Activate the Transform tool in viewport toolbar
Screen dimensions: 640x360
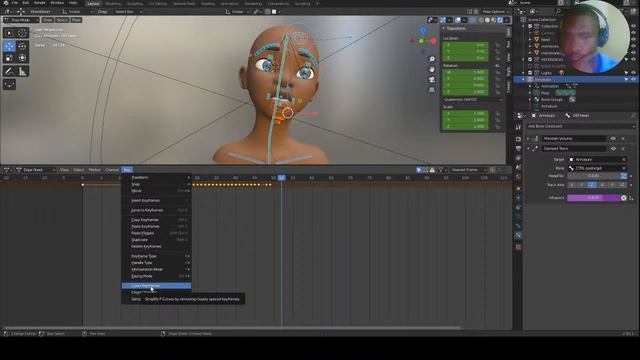22,58
